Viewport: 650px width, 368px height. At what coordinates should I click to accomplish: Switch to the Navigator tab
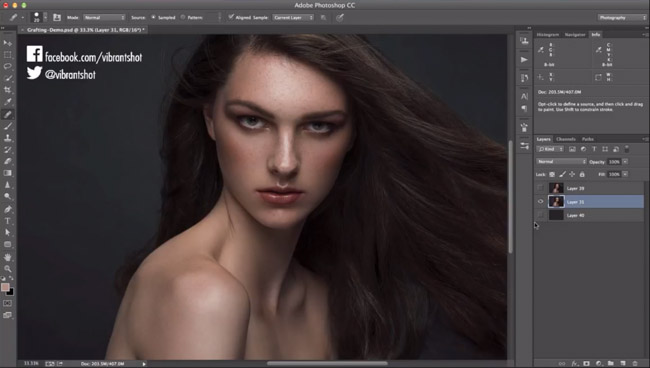pos(575,35)
